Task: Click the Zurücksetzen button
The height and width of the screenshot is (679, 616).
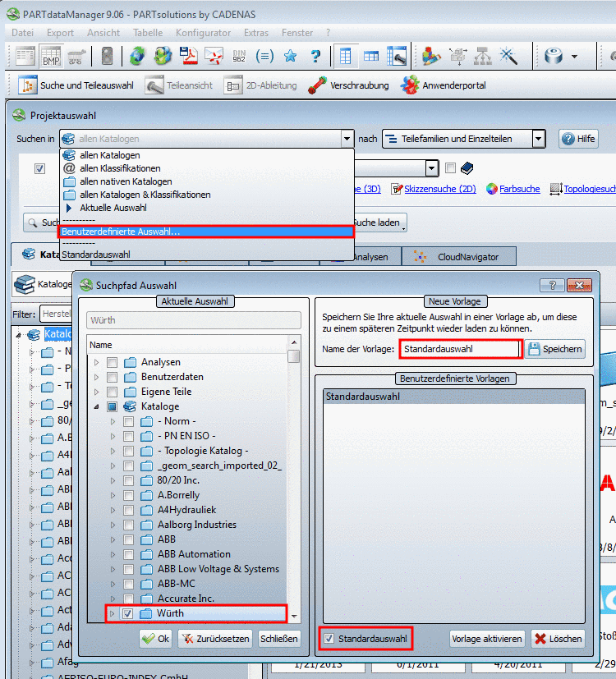Action: [x=215, y=639]
